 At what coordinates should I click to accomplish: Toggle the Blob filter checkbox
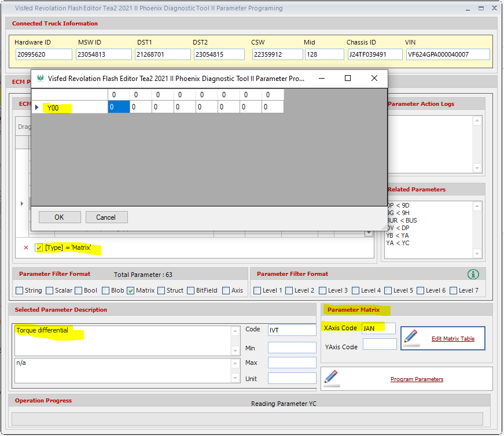coord(105,290)
